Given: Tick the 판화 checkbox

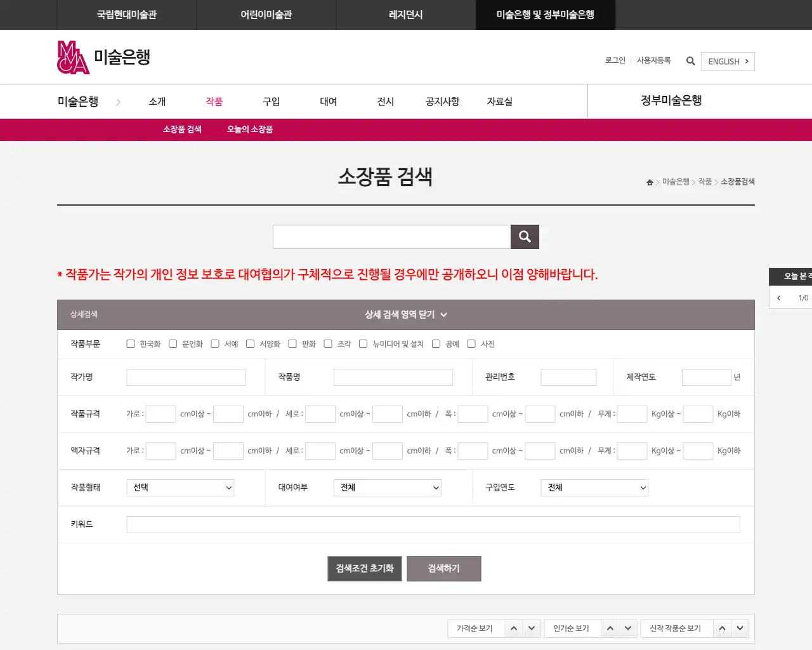Looking at the screenshot, I should pos(292,344).
